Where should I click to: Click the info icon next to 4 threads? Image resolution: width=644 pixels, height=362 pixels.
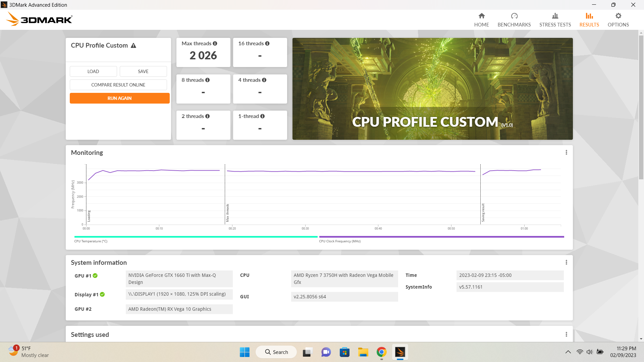[x=264, y=80]
